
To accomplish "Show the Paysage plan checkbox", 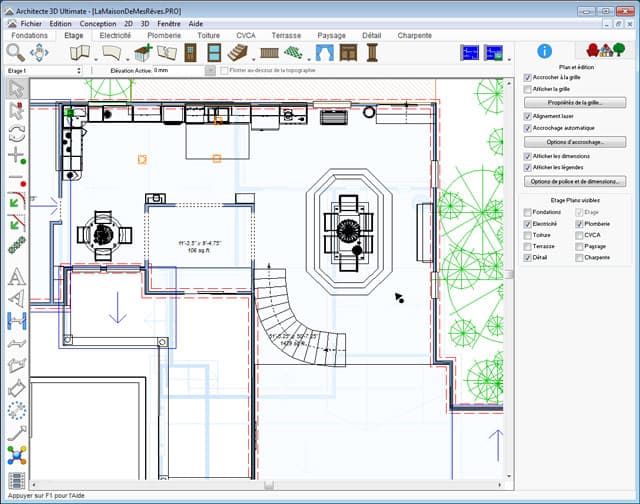I will coord(579,246).
